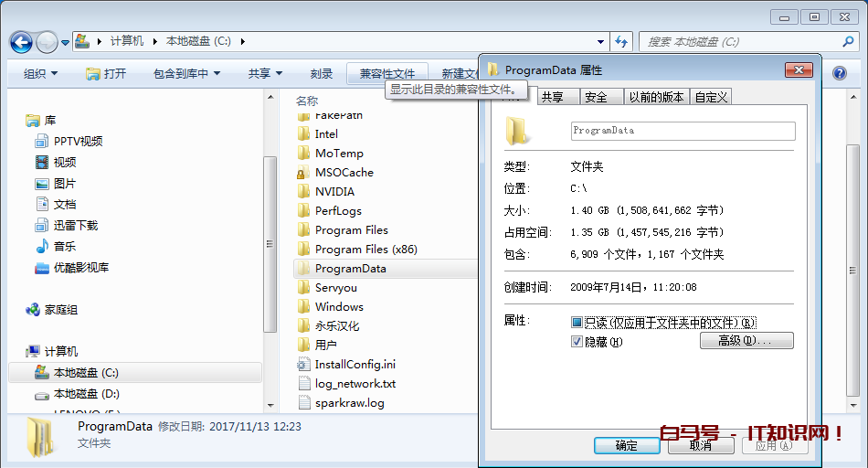Click the 家庭组 icon
This screenshot has height=468, width=868.
pyautogui.click(x=33, y=310)
